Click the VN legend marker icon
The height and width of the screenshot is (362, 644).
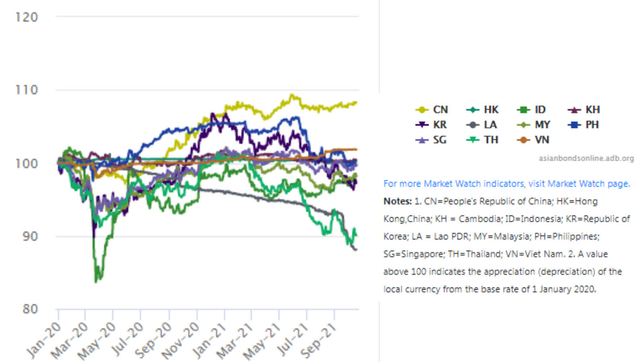[523, 140]
